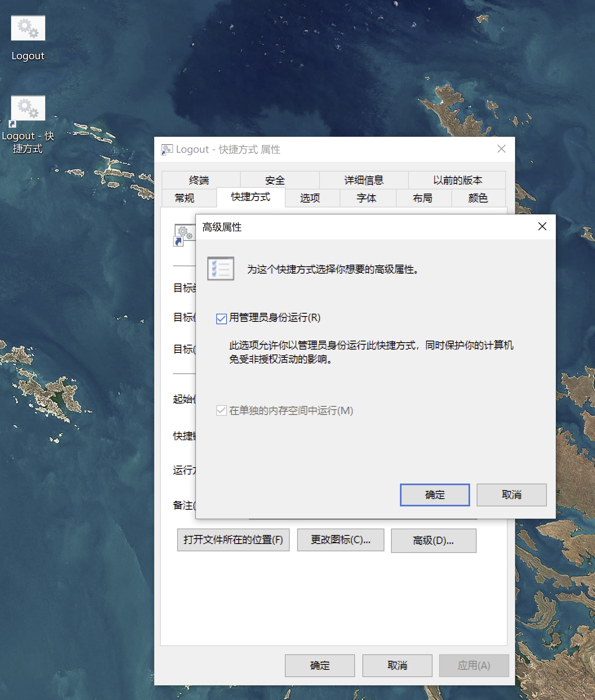The image size is (595, 700).
Task: Select the Logout - 快捷方式 desktop shortcut
Action: pyautogui.click(x=28, y=109)
